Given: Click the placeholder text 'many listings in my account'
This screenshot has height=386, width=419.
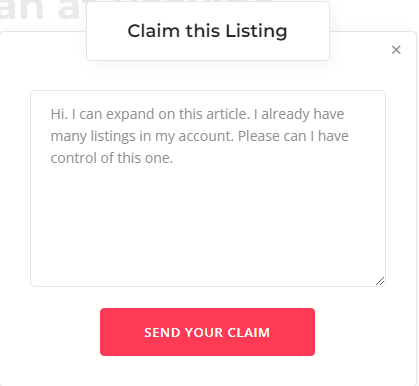Looking at the screenshot, I should (141, 136).
